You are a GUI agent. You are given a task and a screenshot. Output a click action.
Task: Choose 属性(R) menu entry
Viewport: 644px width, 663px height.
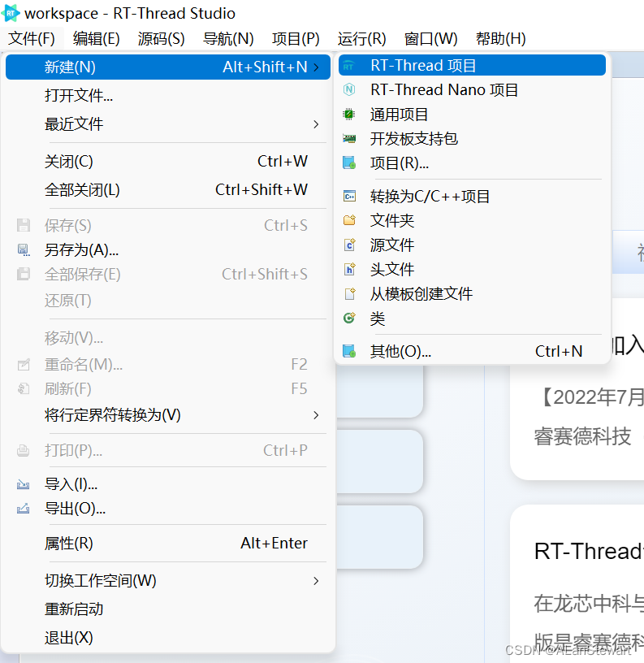coord(168,544)
